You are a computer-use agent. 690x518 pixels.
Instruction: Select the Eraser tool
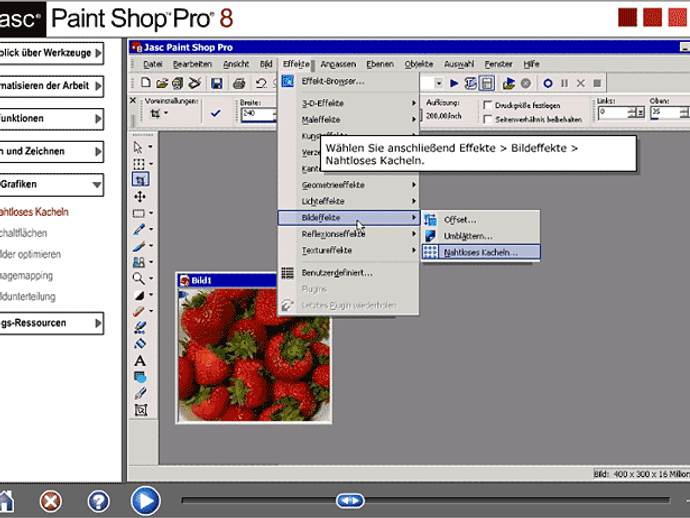[139, 312]
